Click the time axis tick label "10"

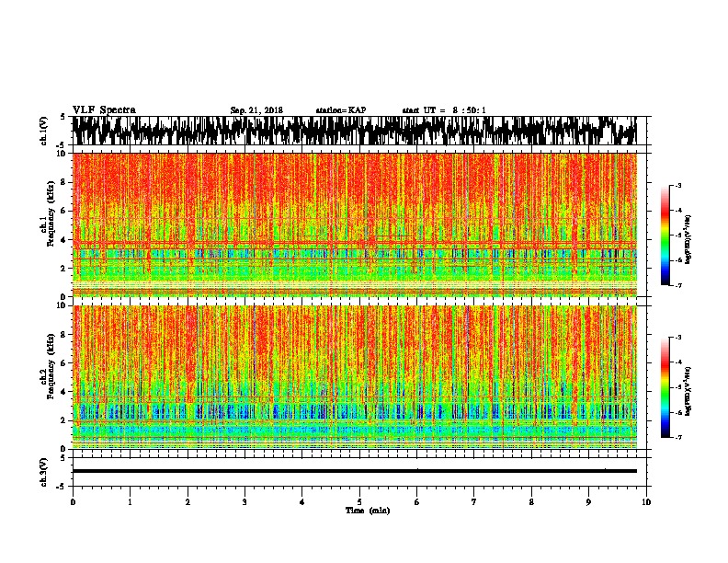[646, 502]
